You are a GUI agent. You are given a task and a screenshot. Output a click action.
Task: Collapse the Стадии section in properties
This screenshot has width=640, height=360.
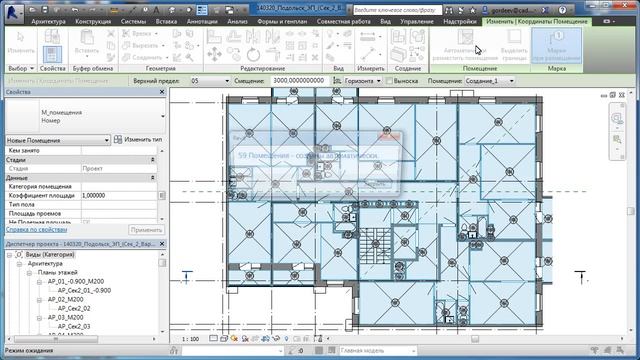coord(153,160)
